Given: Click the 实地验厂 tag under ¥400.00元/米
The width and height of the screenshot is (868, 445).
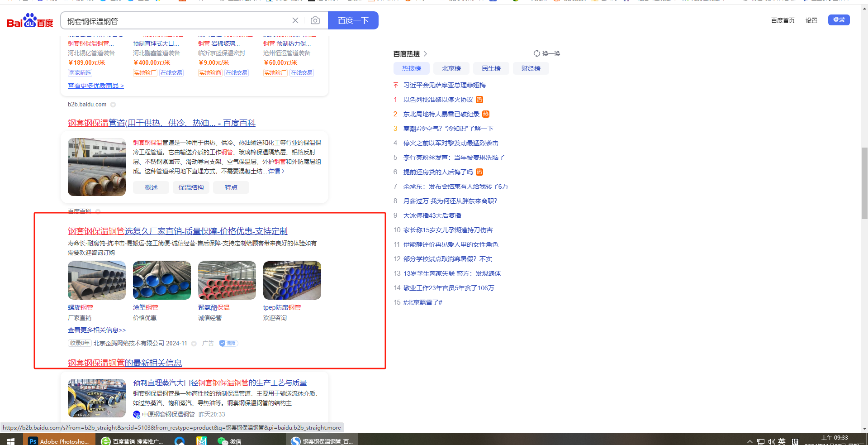Looking at the screenshot, I should click(145, 73).
